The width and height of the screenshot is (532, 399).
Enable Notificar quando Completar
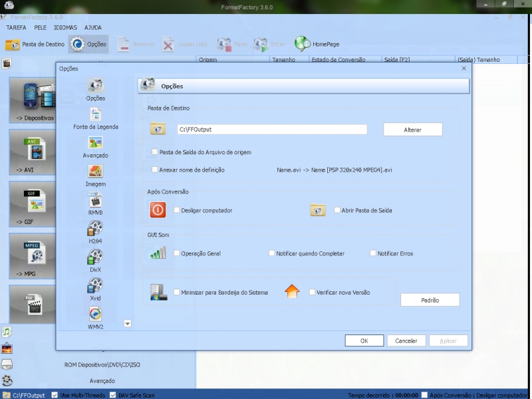[x=271, y=253]
